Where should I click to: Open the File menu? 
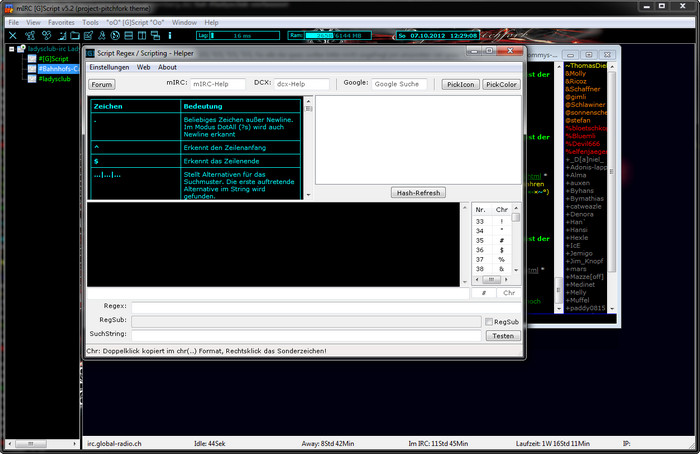pos(14,22)
